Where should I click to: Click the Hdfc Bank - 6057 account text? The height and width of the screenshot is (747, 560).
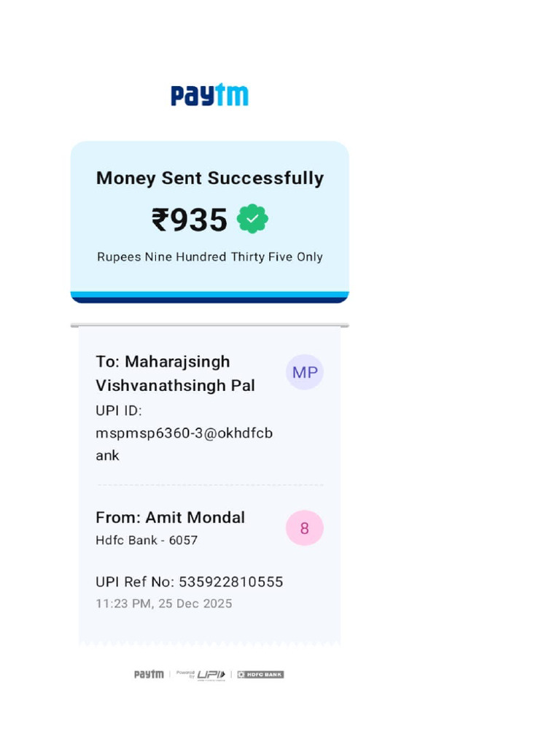[x=147, y=541]
